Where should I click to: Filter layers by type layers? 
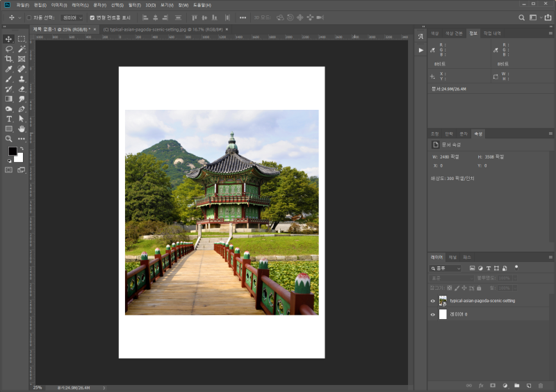[489, 268]
